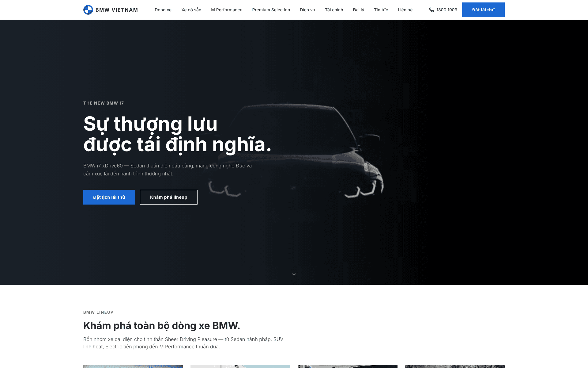588x368 pixels.
Task: Click the BMW i7 xDrive60 description paragraph
Action: (168, 170)
